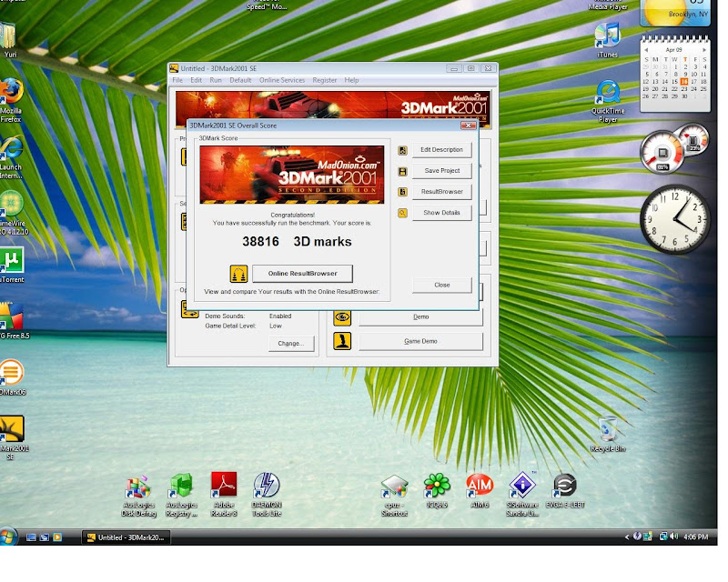Click the Online ResultBrowser button
The image size is (728, 582).
point(303,274)
